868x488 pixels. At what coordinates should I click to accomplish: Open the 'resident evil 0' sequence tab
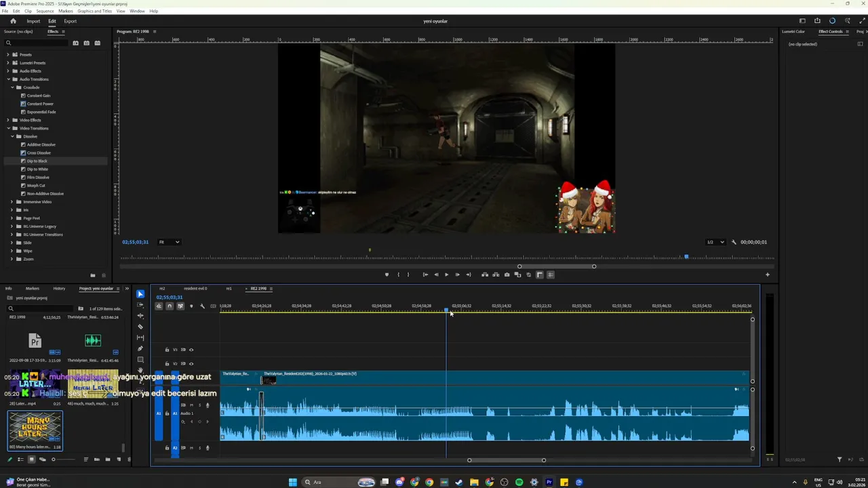click(195, 289)
